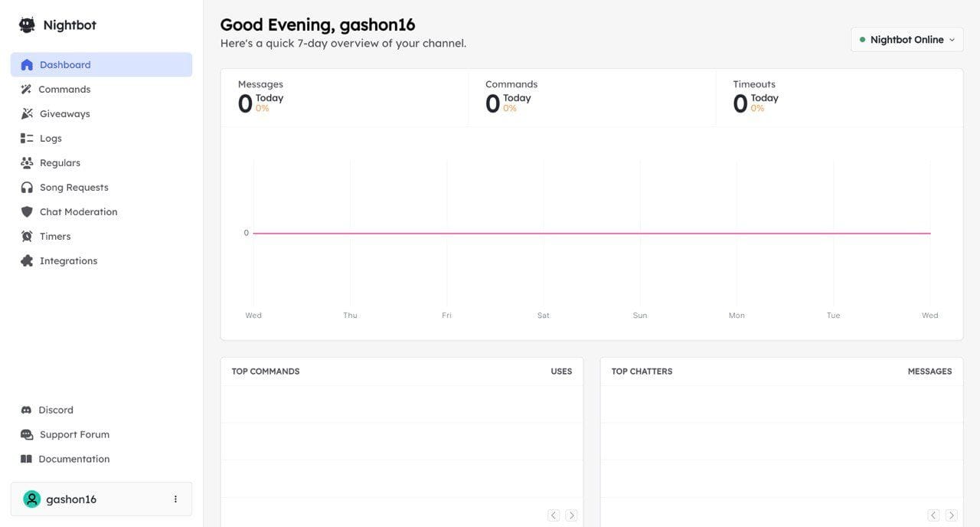Screen dimensions: 980x527
Task: Click the gashon16 user avatar
Action: pos(31,499)
